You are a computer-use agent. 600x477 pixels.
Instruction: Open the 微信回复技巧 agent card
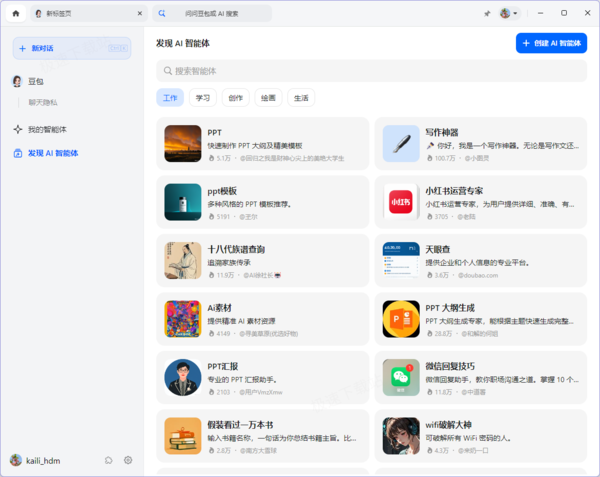[x=481, y=378]
